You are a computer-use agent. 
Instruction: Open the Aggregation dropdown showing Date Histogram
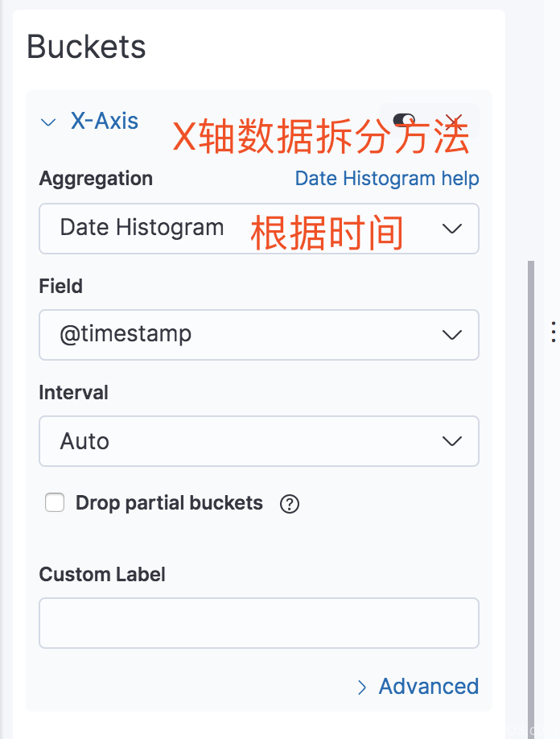[x=258, y=229]
